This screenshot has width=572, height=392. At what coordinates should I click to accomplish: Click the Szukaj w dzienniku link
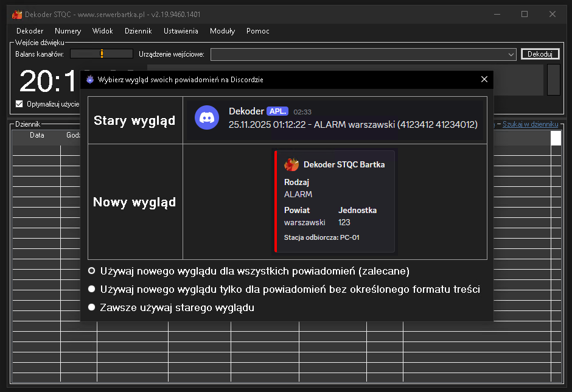(530, 124)
